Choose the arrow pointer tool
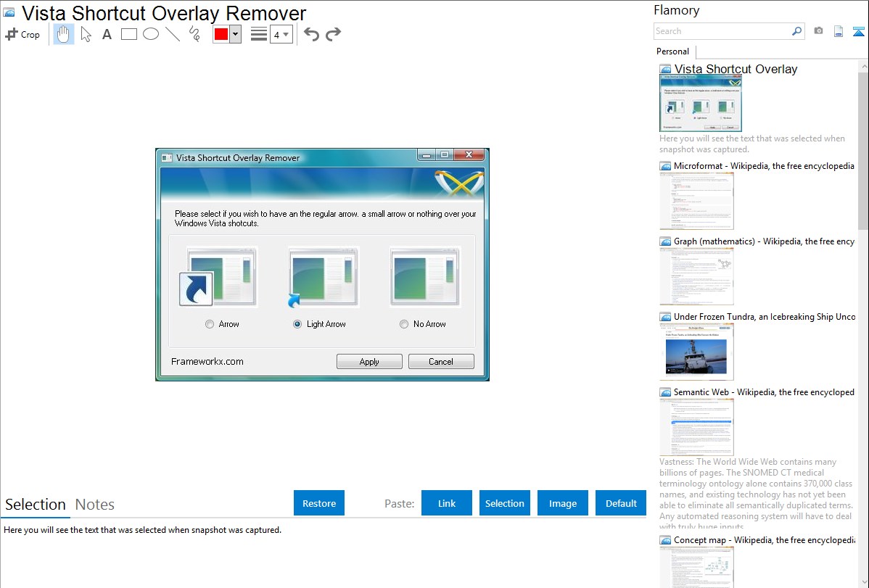869x588 pixels. [86, 34]
